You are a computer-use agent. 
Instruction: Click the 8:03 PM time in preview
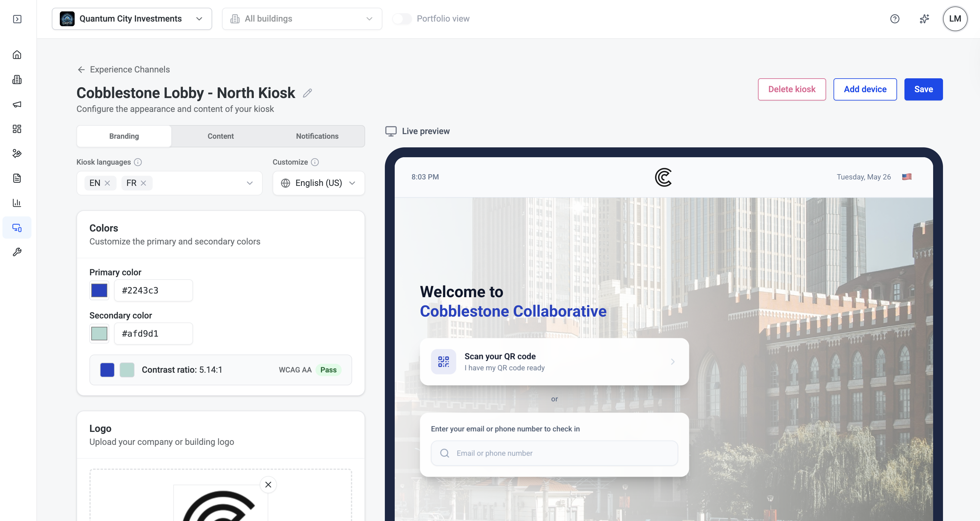425,177
